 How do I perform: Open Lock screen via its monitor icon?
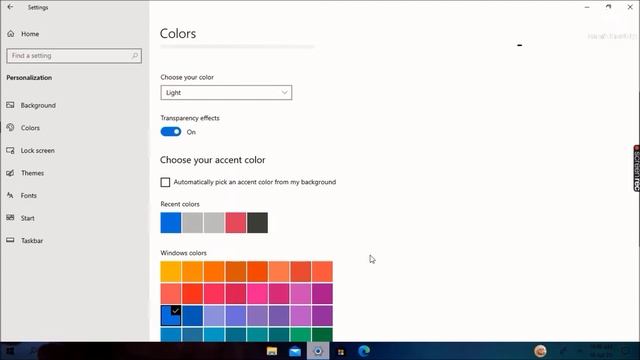(10, 151)
